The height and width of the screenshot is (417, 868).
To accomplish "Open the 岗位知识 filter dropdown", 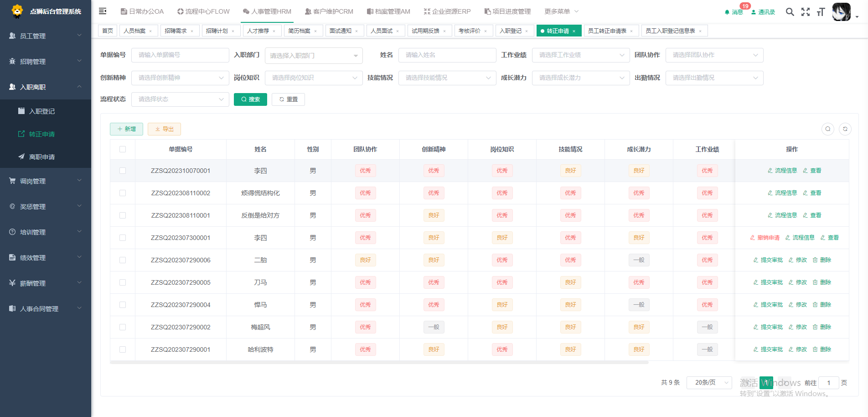I will [x=314, y=78].
